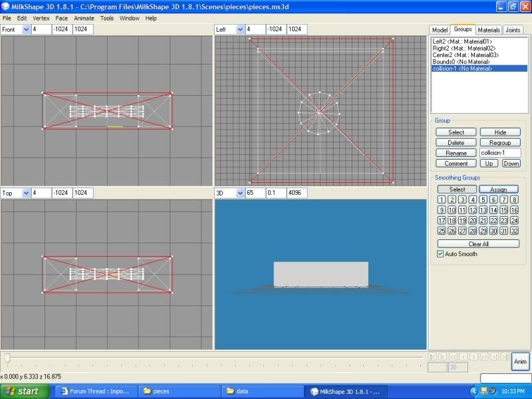Click the jump-to-last-frame playback button
532x399 pixels.
tap(505, 356)
